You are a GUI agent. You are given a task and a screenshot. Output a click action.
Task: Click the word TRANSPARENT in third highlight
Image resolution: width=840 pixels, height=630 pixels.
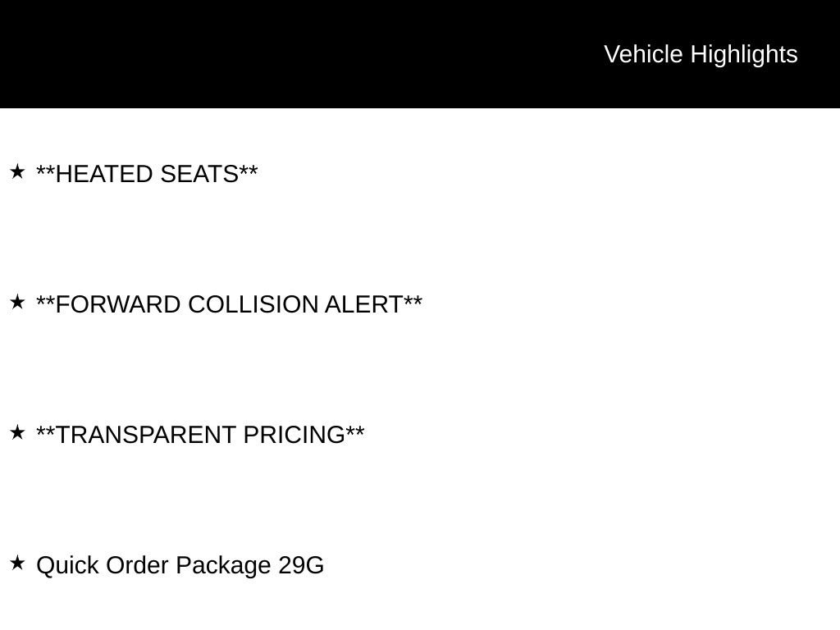pyautogui.click(x=146, y=435)
